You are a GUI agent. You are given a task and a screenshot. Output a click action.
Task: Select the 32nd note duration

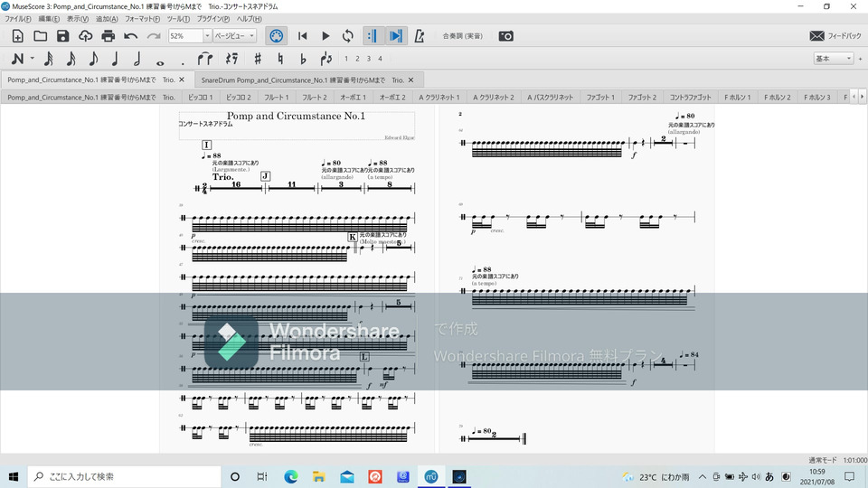coord(49,59)
